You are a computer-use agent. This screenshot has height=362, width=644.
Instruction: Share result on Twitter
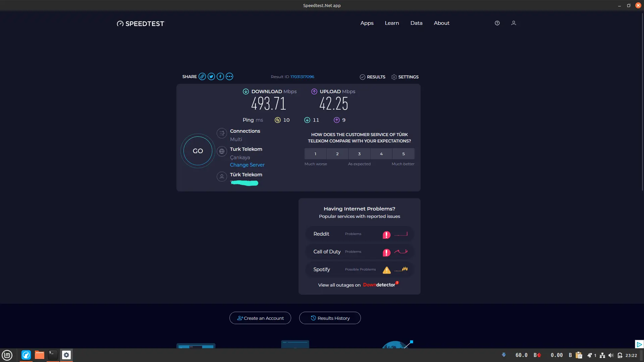pyautogui.click(x=211, y=77)
